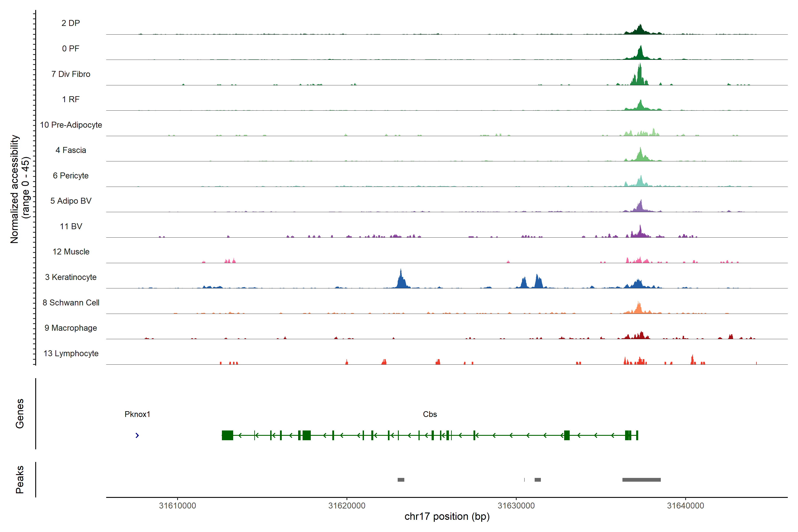Click the widest gray peak bar
This screenshot has height=532, width=798.
[x=641, y=480]
